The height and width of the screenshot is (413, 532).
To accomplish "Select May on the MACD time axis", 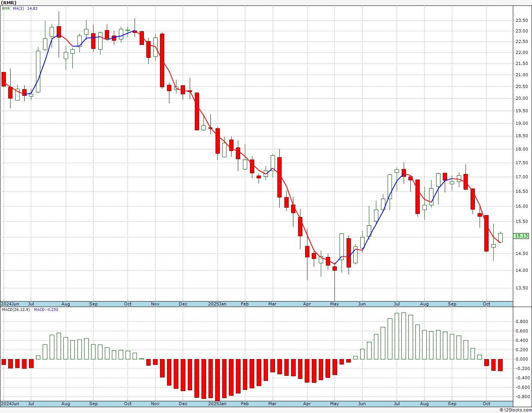I will (334, 404).
